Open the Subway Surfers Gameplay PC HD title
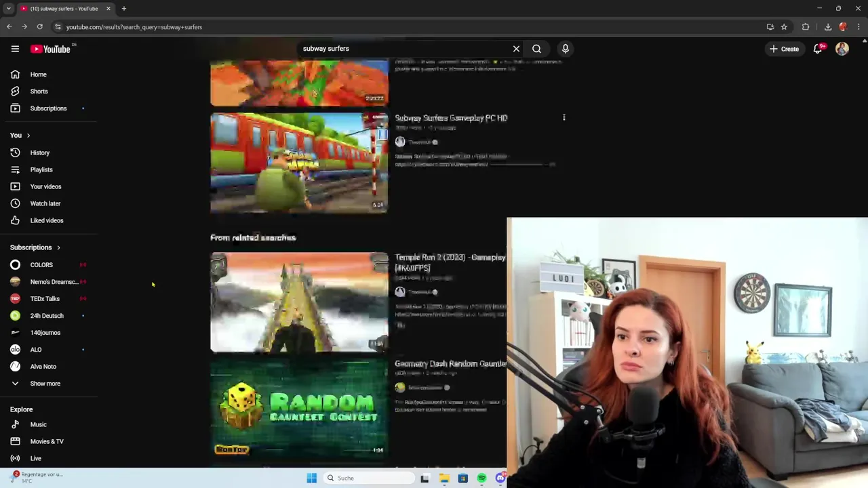Image resolution: width=868 pixels, height=488 pixels. 451,118
